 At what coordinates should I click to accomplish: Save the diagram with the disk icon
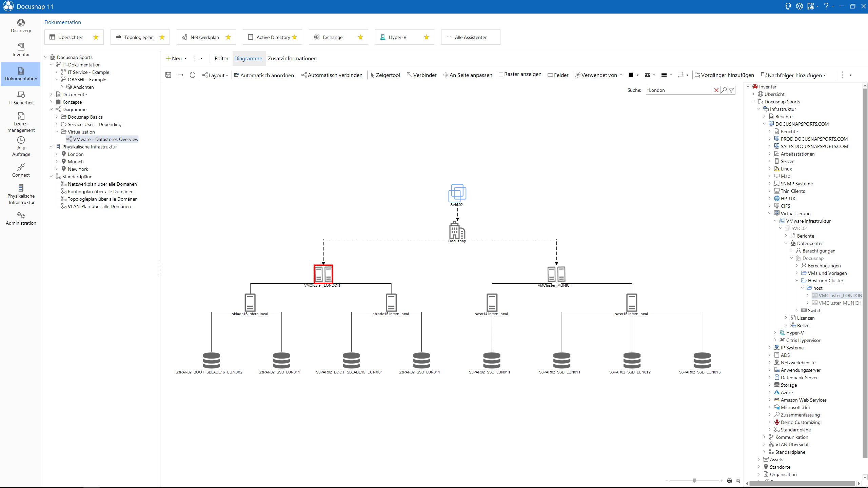(168, 75)
